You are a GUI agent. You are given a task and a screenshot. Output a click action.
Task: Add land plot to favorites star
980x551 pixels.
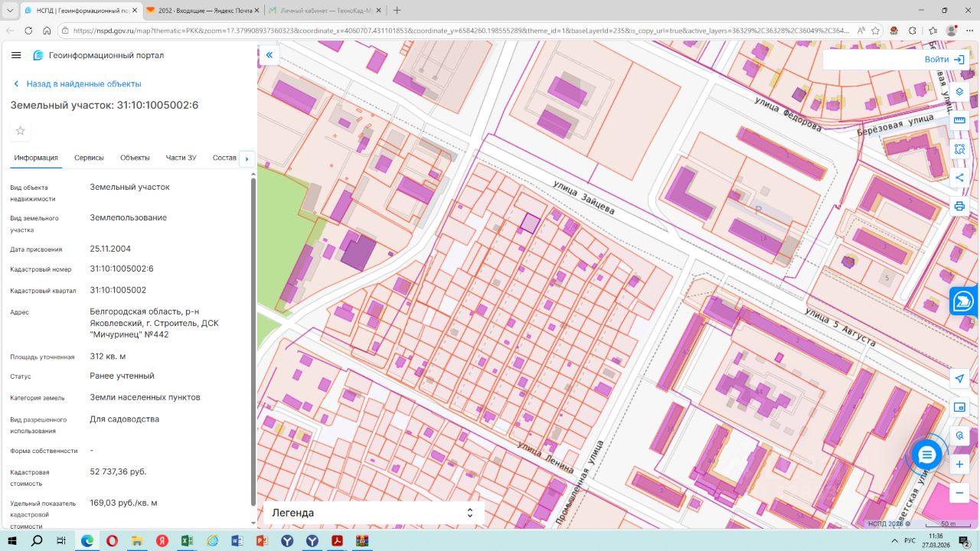(21, 131)
